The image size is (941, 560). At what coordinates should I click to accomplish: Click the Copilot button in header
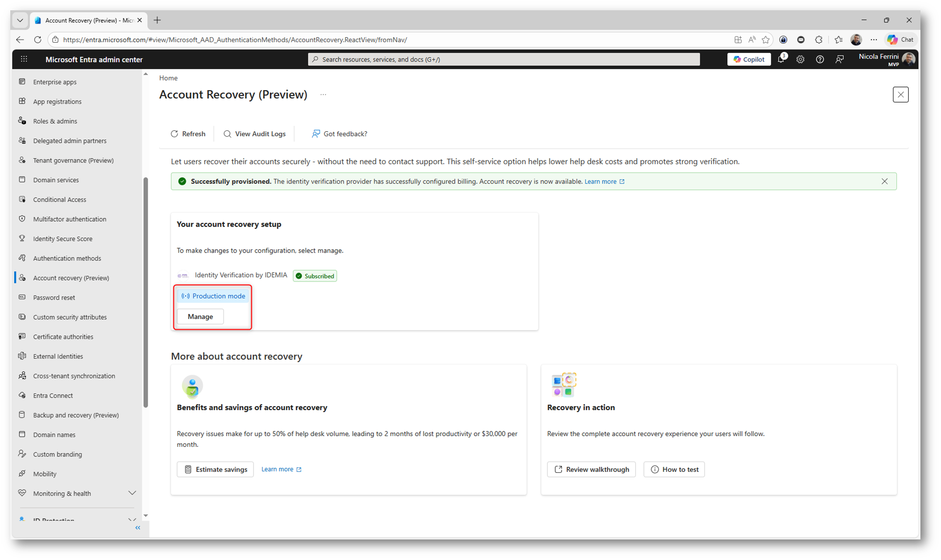click(x=749, y=59)
